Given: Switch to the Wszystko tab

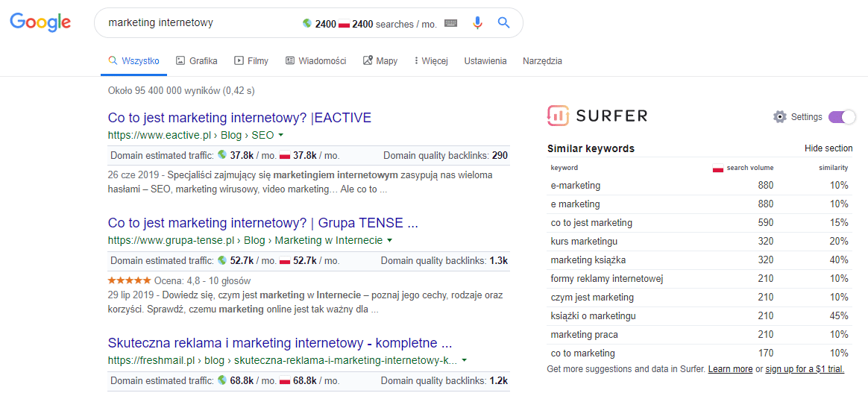Looking at the screenshot, I should 133,61.
